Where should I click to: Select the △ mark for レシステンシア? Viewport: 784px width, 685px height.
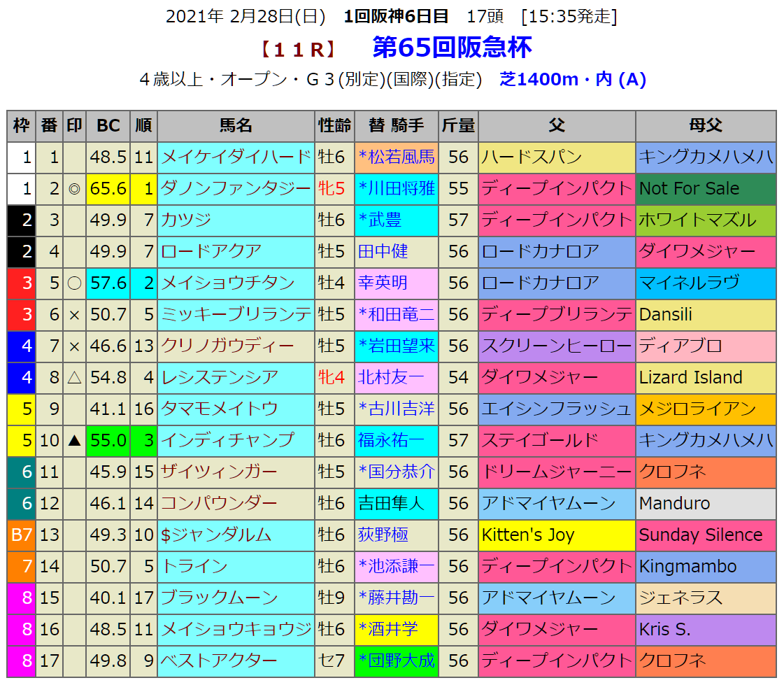tap(74, 378)
